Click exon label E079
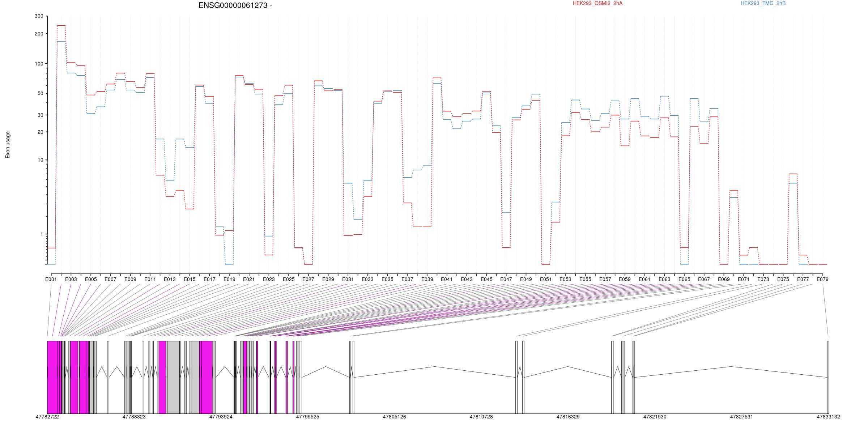This screenshot has height=434, width=868. tap(822, 279)
